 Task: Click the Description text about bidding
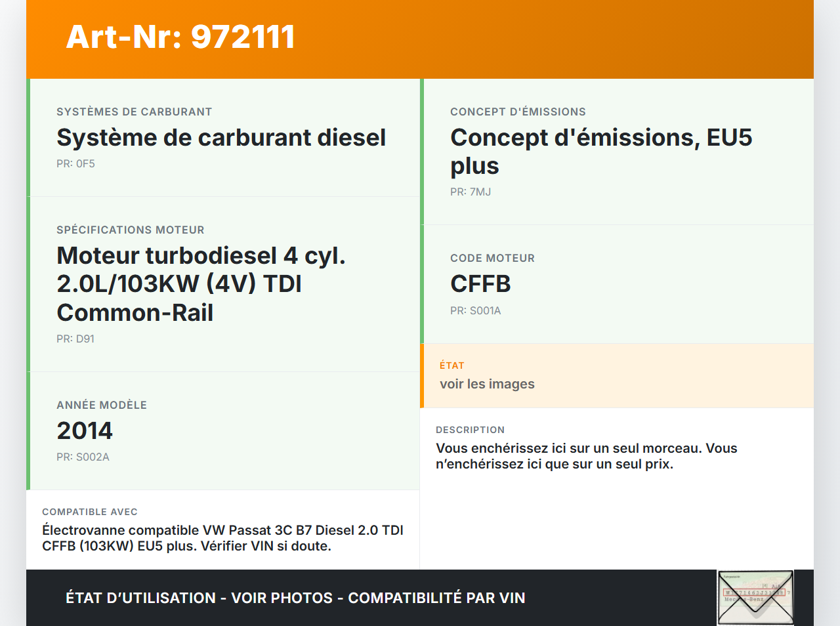tap(586, 456)
